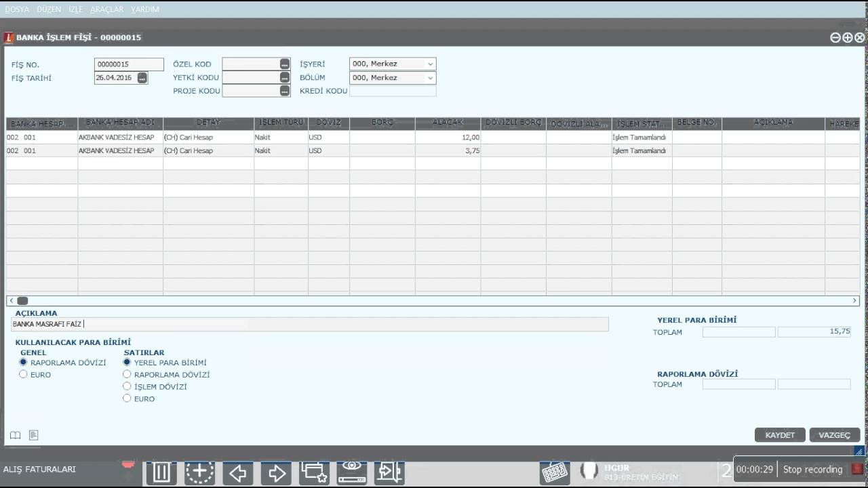Click the eye view icon in toolbar
Image resolution: width=868 pixels, height=488 pixels.
tap(352, 472)
